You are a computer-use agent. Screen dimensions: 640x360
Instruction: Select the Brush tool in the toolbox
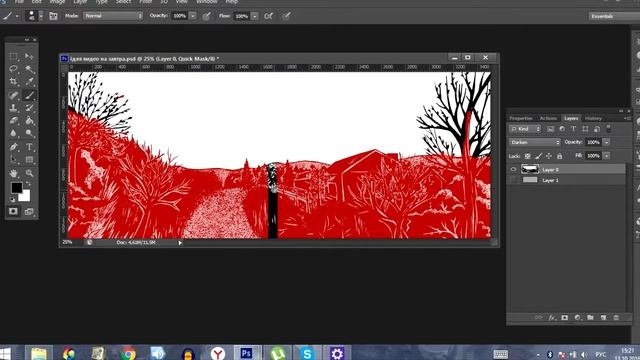[x=29, y=95]
